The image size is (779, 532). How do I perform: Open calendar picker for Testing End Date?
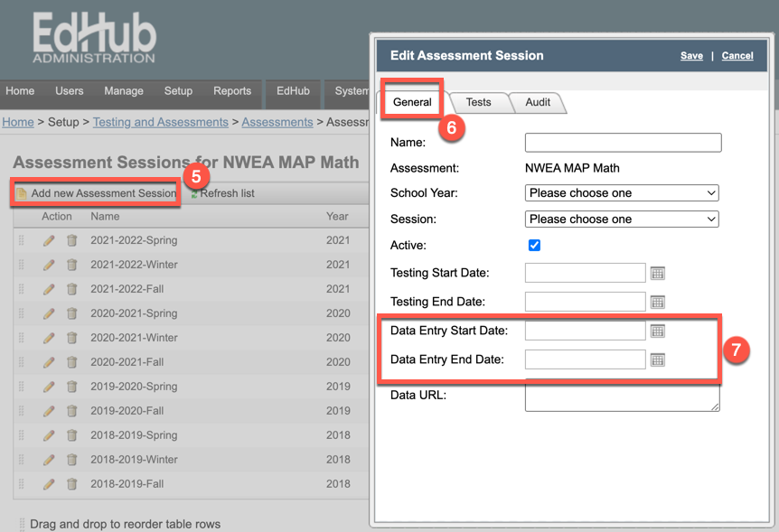click(x=658, y=302)
